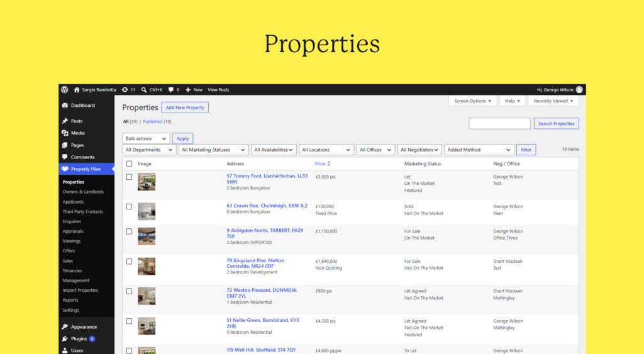Click the Dashboard gauge icon

click(65, 105)
